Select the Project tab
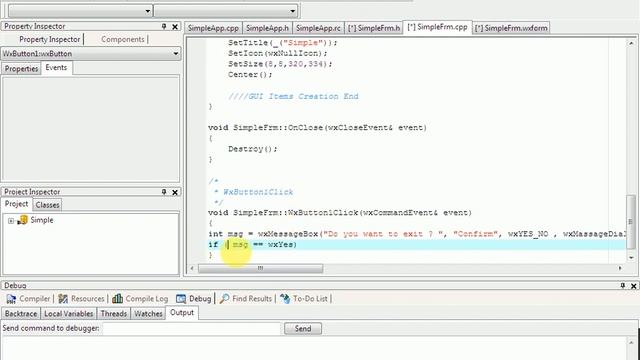The image size is (640, 360). coord(16,204)
